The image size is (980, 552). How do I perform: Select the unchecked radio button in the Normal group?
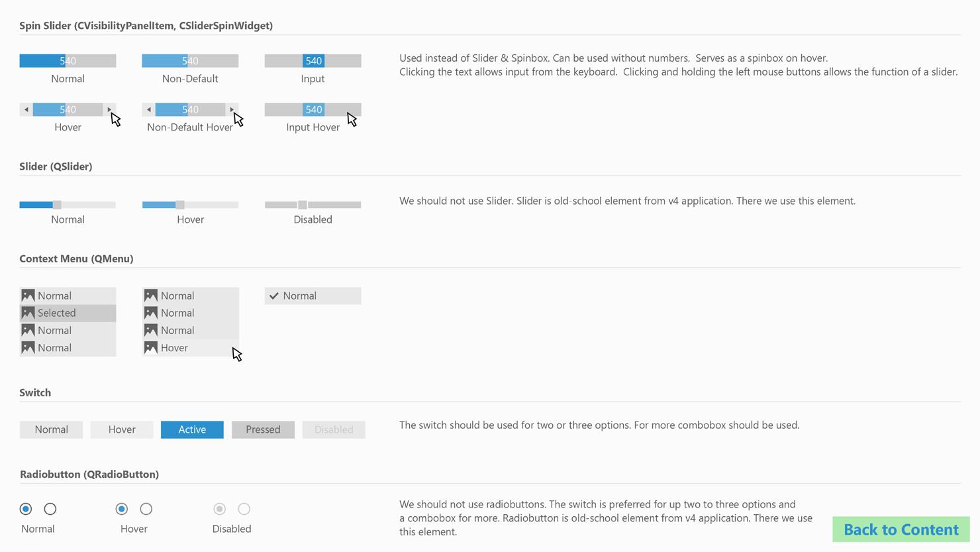click(x=50, y=509)
